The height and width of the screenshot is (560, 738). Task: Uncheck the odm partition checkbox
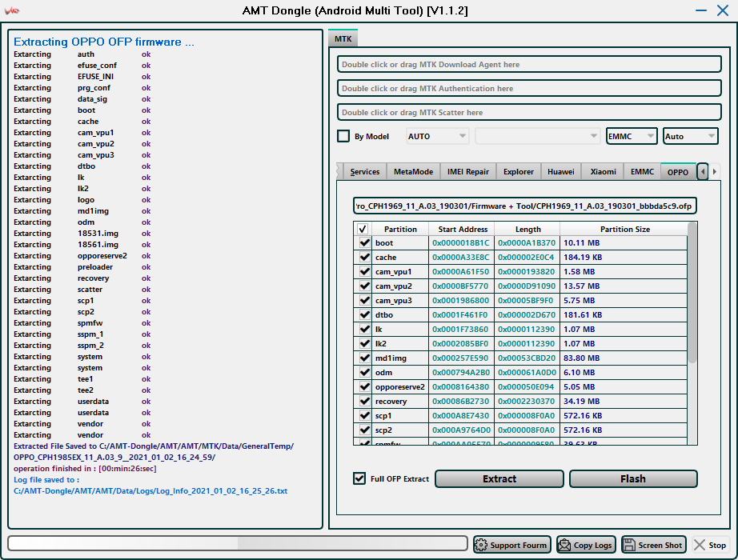click(364, 372)
